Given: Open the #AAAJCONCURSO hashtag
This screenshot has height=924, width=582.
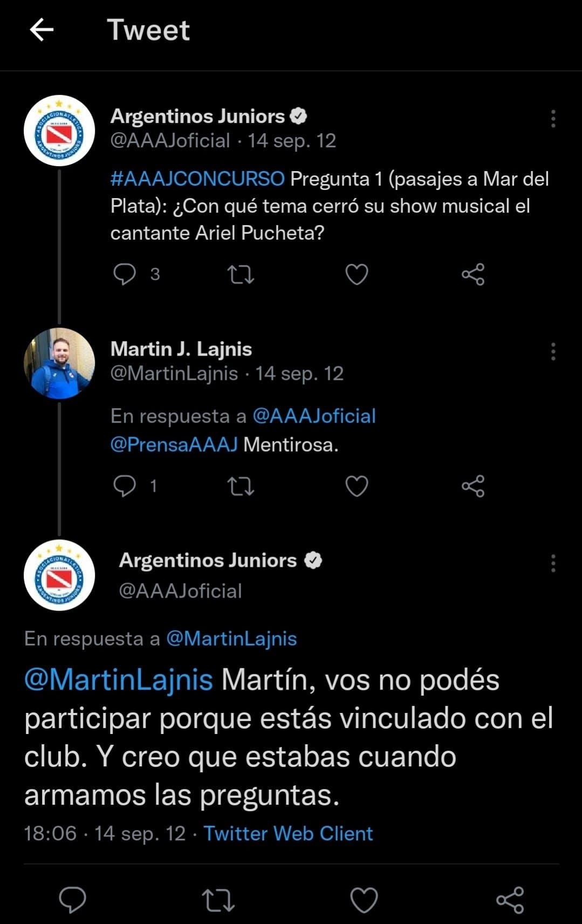Looking at the screenshot, I should [x=197, y=179].
